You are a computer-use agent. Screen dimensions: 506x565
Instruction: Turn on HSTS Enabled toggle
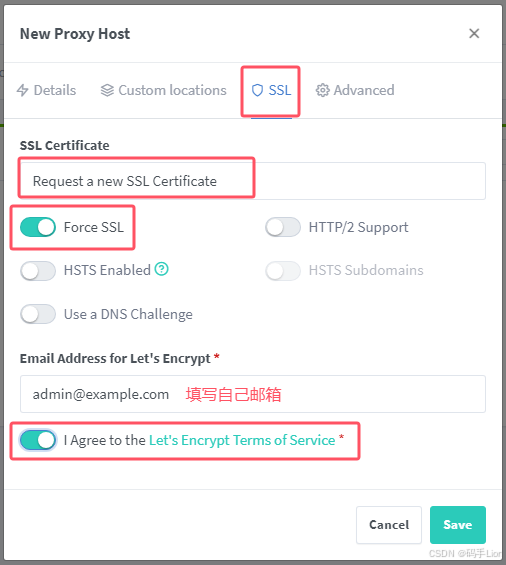(38, 271)
